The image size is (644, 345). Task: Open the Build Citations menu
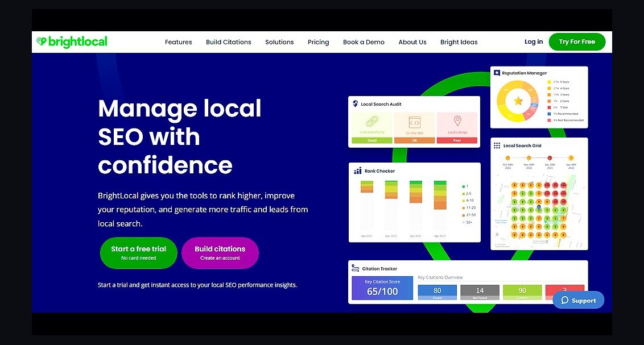[x=228, y=42]
